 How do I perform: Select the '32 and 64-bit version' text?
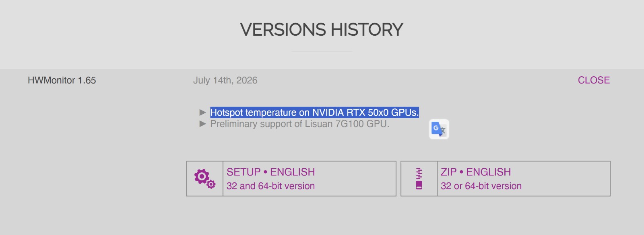click(x=270, y=186)
